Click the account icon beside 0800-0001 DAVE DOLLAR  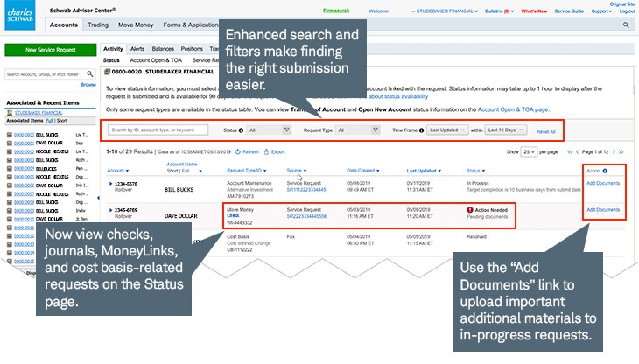[10, 143]
